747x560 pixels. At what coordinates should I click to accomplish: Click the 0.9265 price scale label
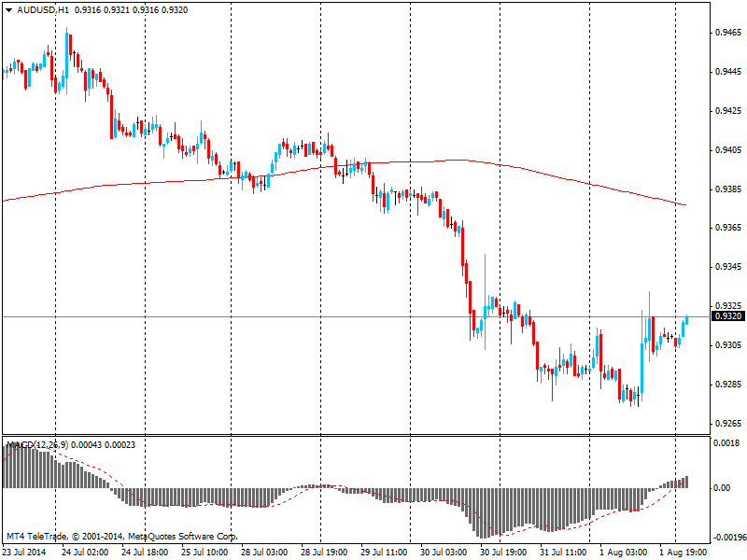pos(728,424)
